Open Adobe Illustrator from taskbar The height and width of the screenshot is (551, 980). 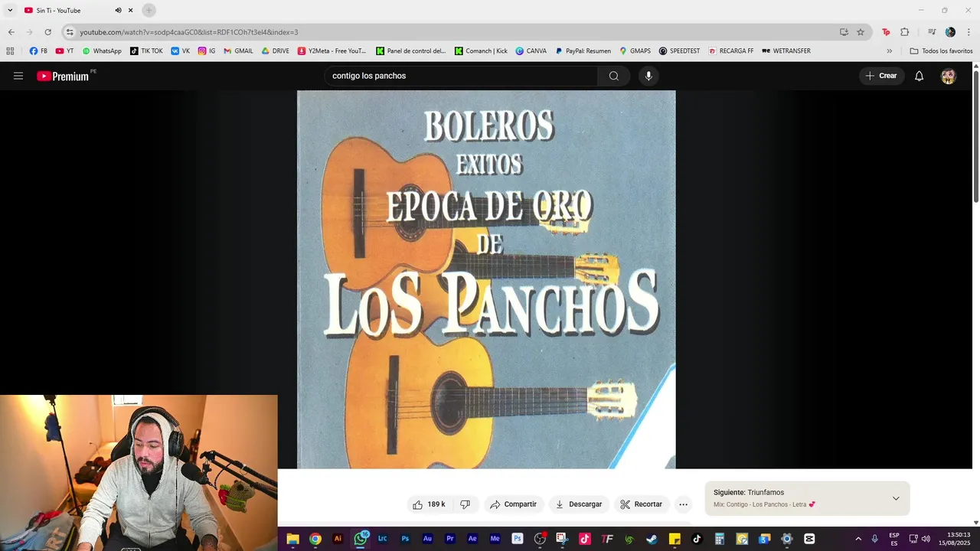pos(338,539)
